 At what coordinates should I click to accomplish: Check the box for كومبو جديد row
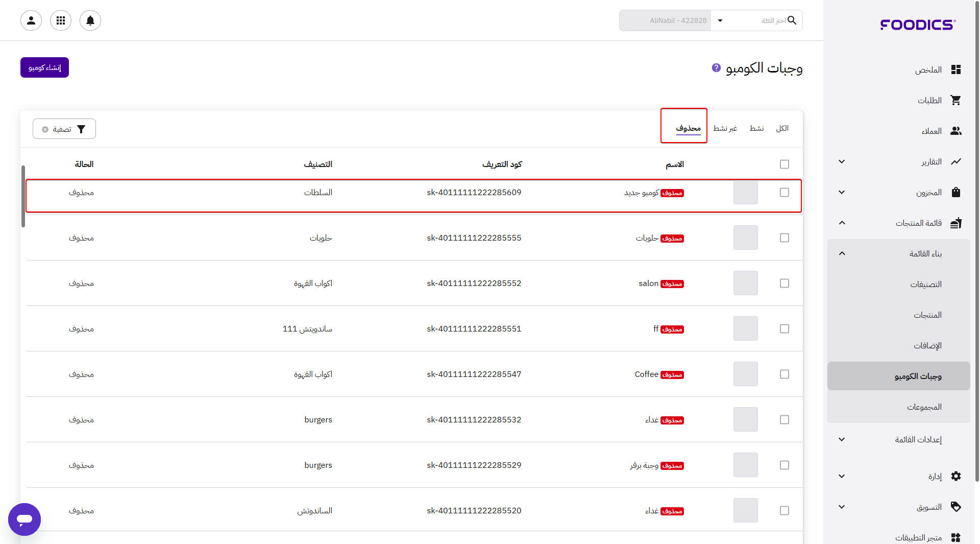point(785,193)
